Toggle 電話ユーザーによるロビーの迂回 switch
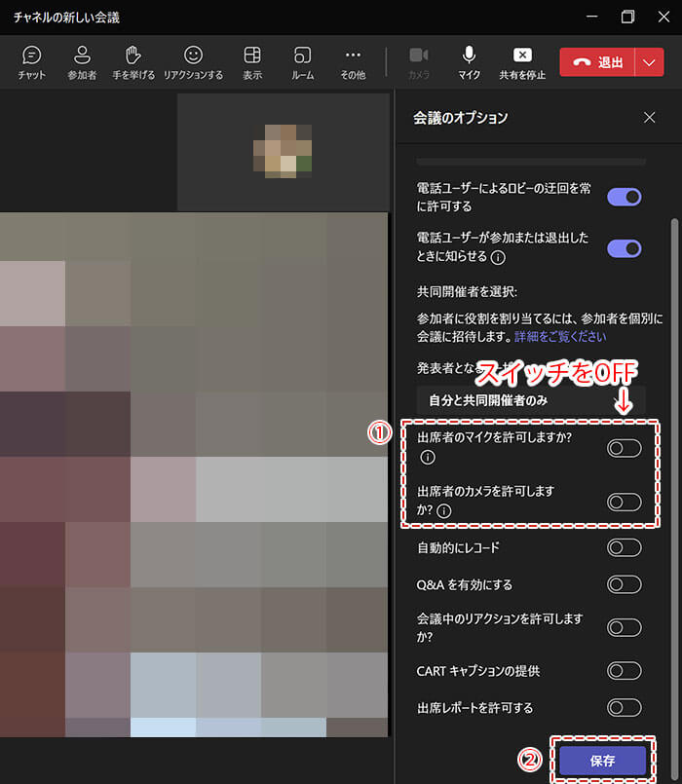682x784 pixels. (x=625, y=197)
